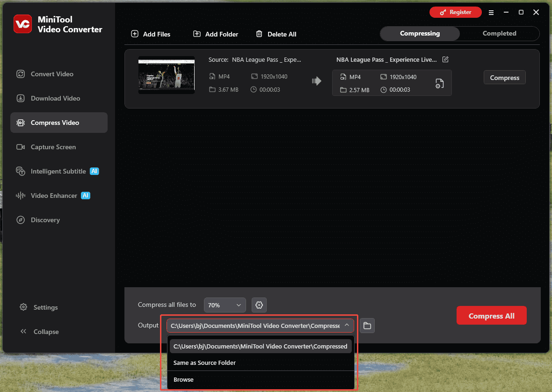The height and width of the screenshot is (392, 552).
Task: Click Add Files button
Action: [151, 34]
